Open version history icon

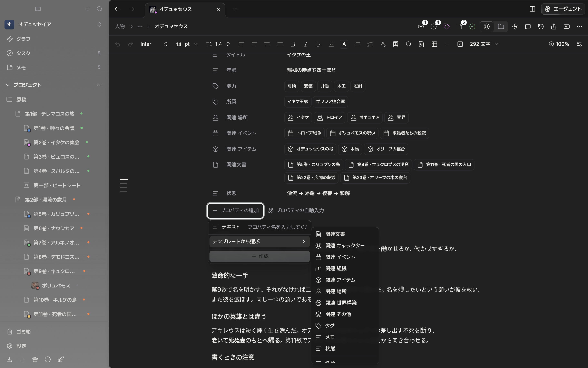[x=541, y=27]
